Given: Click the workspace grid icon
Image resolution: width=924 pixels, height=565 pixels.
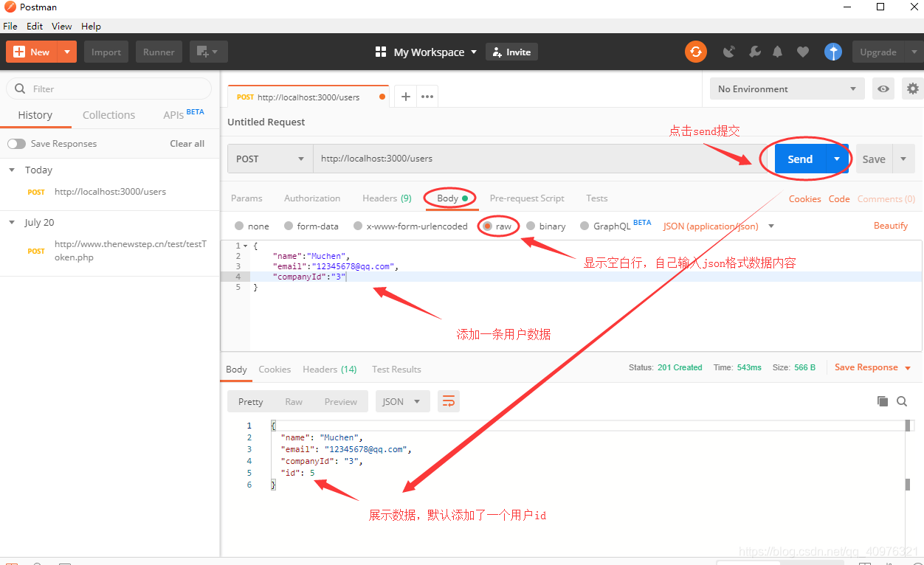Looking at the screenshot, I should [x=381, y=52].
